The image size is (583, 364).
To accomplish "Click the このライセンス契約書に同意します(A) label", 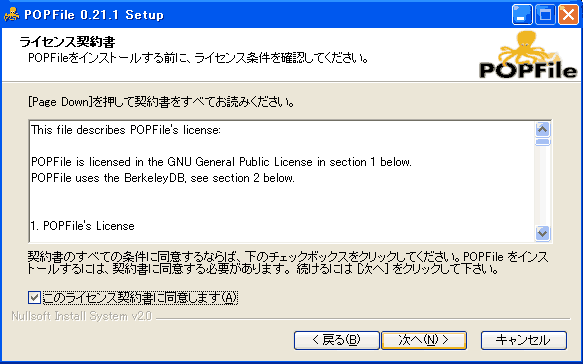I will point(140,297).
